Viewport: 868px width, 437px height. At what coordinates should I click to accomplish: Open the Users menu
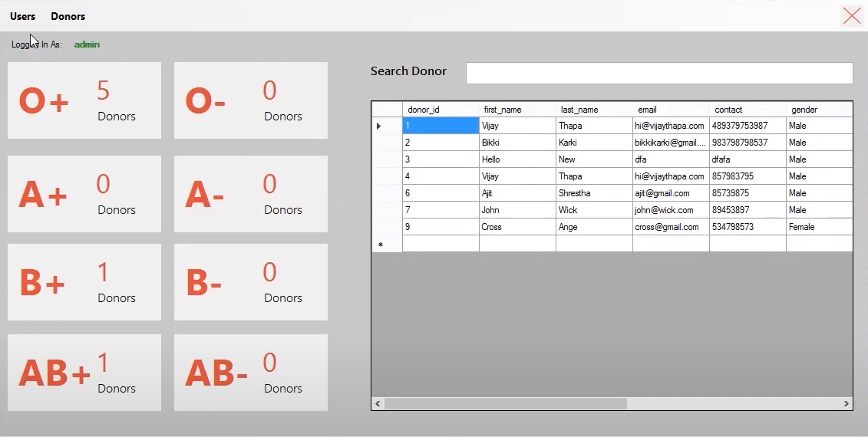22,16
